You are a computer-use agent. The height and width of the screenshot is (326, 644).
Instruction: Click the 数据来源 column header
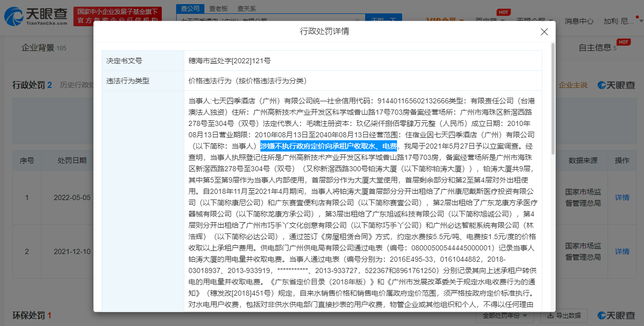point(583,161)
